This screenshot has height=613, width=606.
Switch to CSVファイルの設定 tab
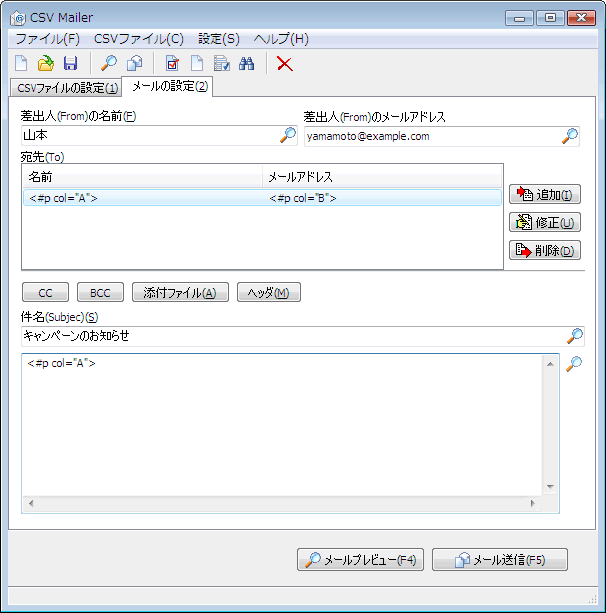point(67,88)
